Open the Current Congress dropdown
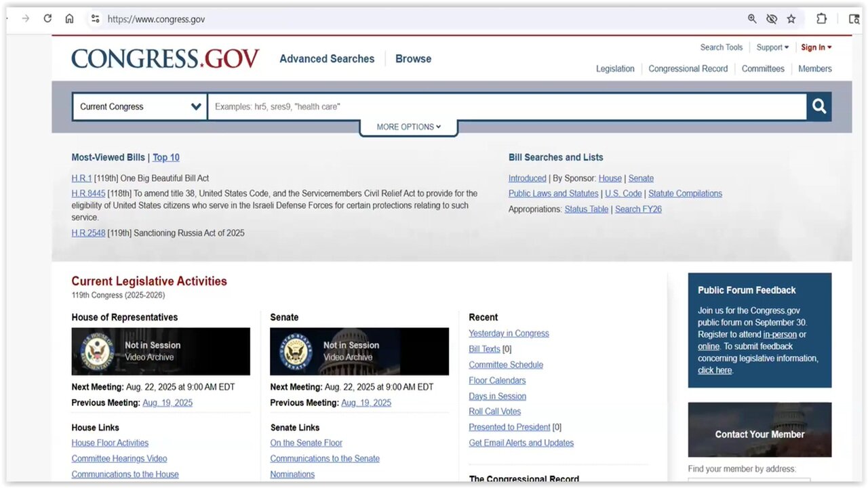The image size is (868, 488). 140,106
